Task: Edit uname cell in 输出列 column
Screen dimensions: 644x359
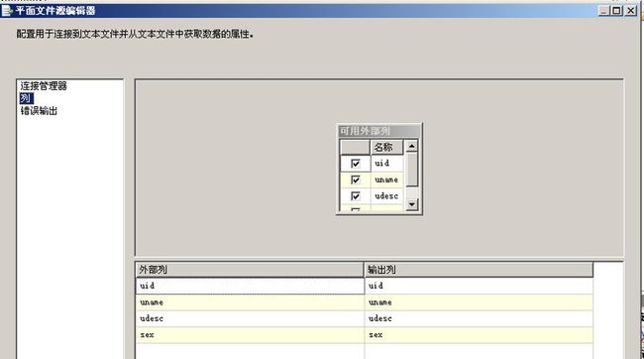Action: (x=479, y=302)
